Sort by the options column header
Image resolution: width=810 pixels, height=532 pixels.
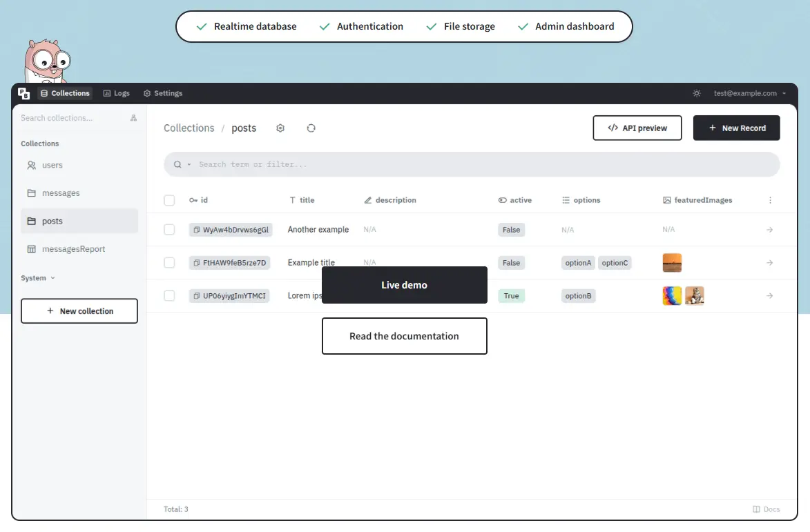tap(581, 200)
